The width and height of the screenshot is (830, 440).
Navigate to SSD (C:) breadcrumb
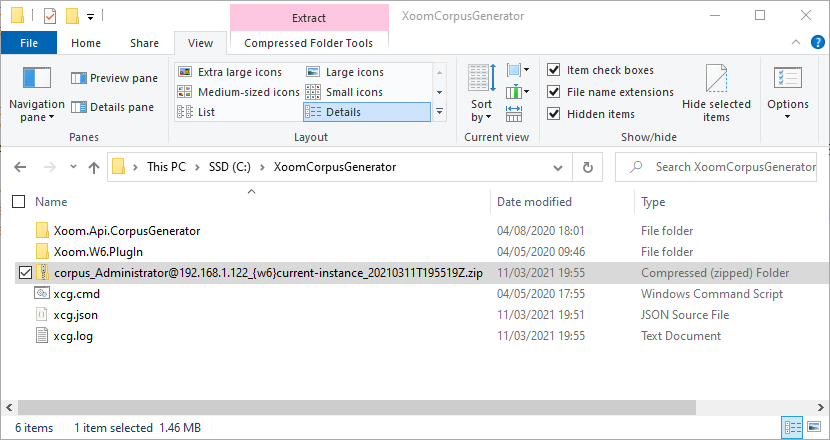coord(230,167)
